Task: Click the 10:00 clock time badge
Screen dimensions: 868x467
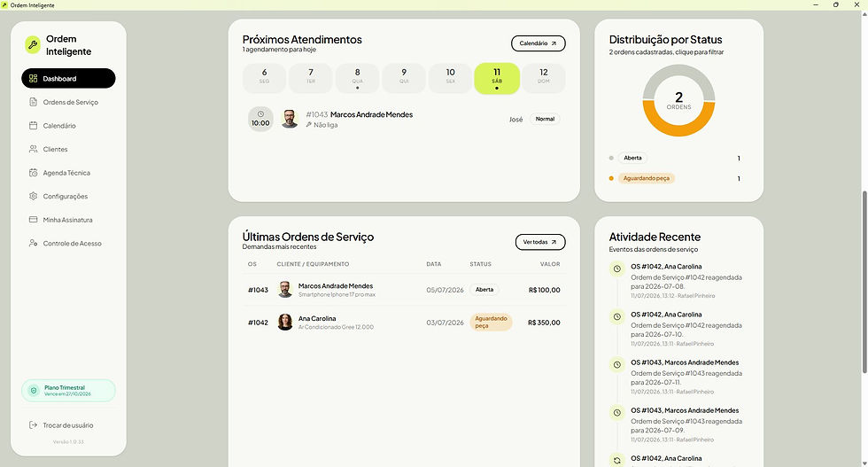Action: (260, 119)
